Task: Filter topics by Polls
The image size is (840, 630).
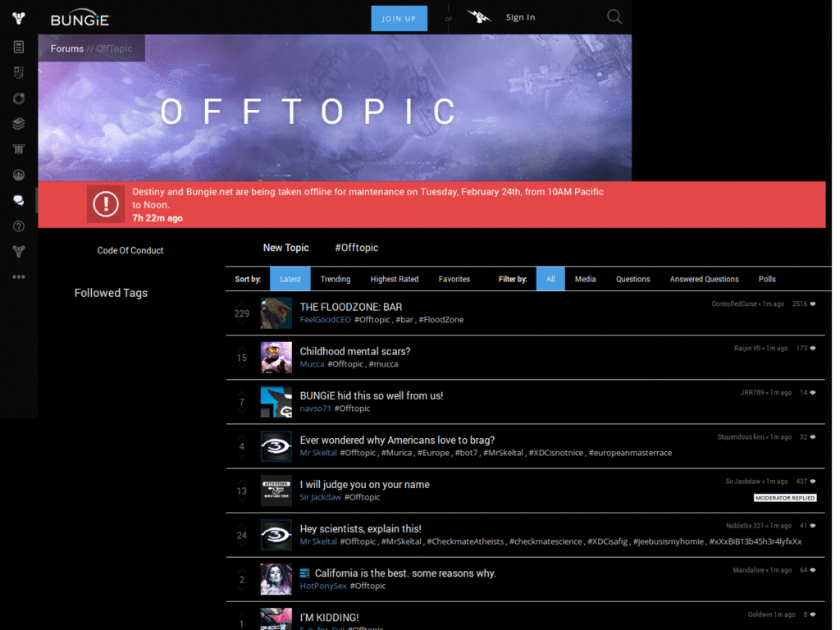Action: 767,279
